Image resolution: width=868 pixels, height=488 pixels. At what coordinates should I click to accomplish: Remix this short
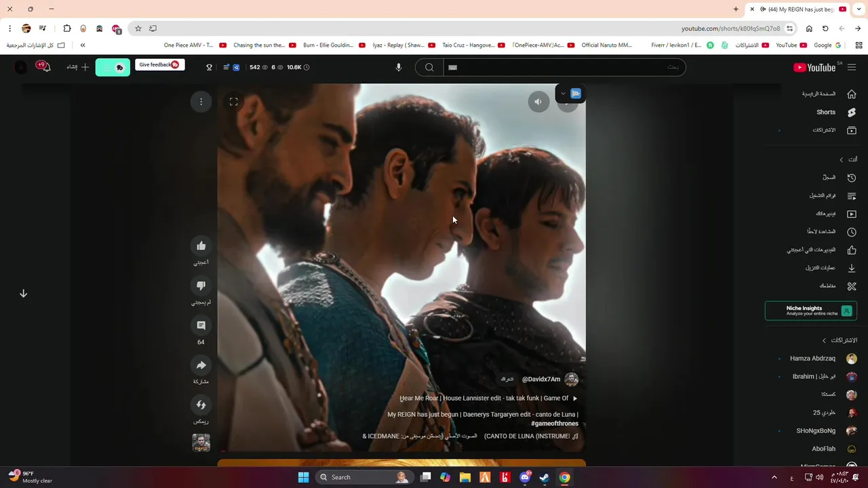201,405
